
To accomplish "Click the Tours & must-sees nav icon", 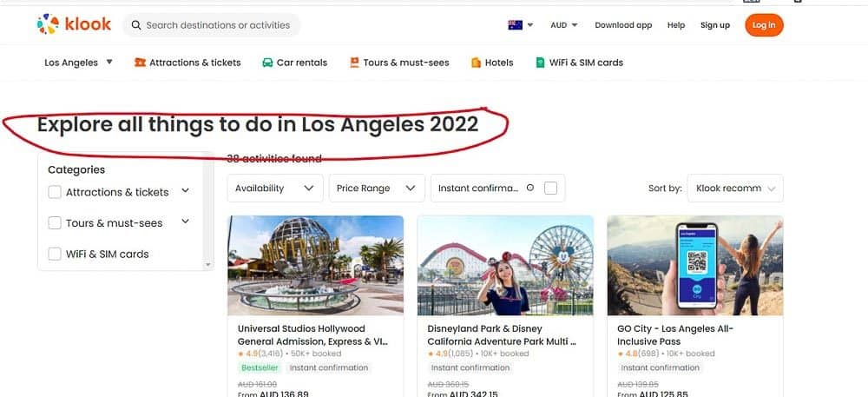I will [354, 63].
